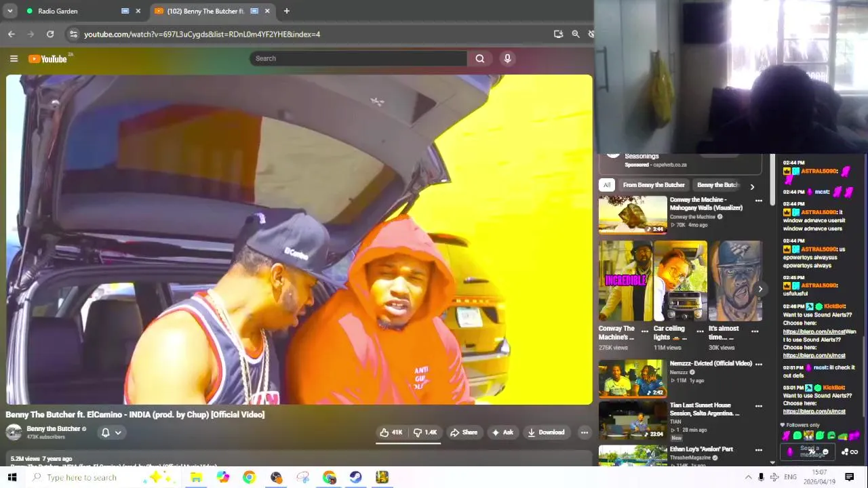The image size is (868, 488).
Task: Dislike the video with thumbs down 1.4K
Action: 425,432
